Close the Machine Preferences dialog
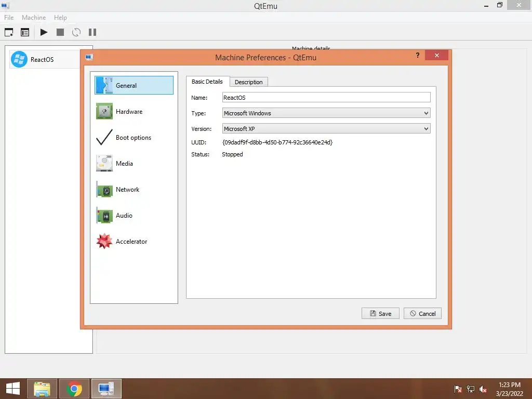This screenshot has height=399, width=532. point(436,55)
